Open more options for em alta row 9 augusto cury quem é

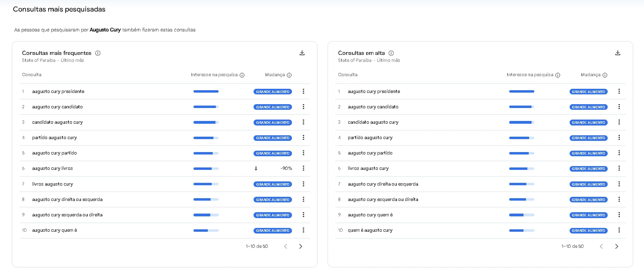coord(619,215)
